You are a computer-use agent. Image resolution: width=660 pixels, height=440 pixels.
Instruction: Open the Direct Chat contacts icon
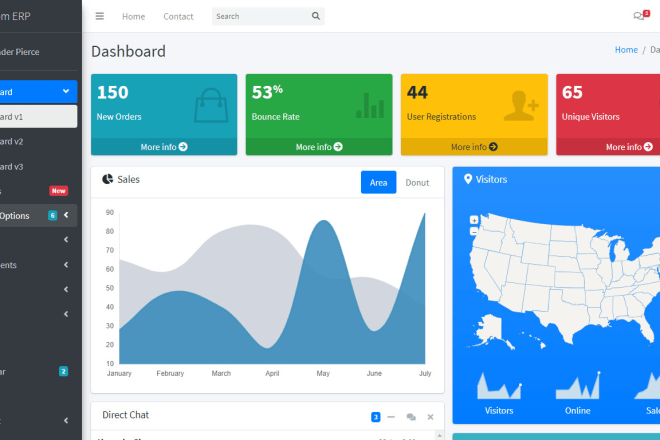[411, 417]
